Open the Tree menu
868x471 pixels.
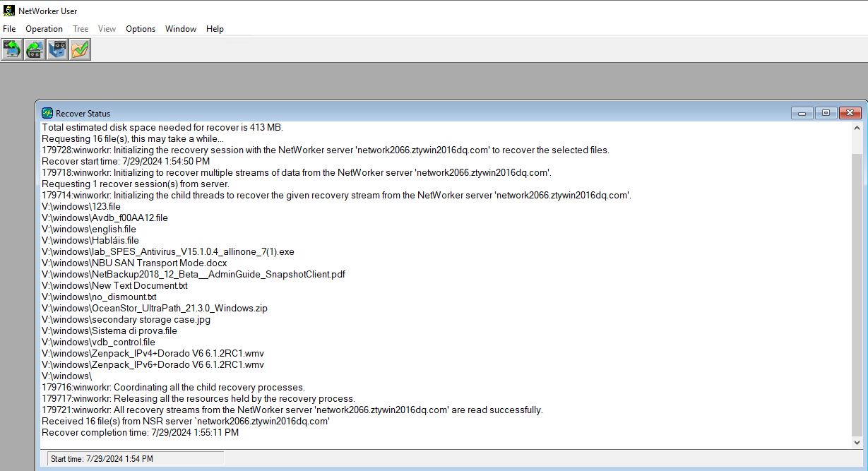click(x=81, y=29)
